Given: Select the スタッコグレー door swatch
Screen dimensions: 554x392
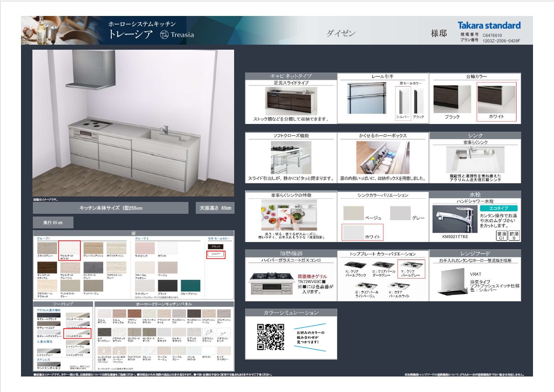Looking at the screenshot, I should point(47,248).
